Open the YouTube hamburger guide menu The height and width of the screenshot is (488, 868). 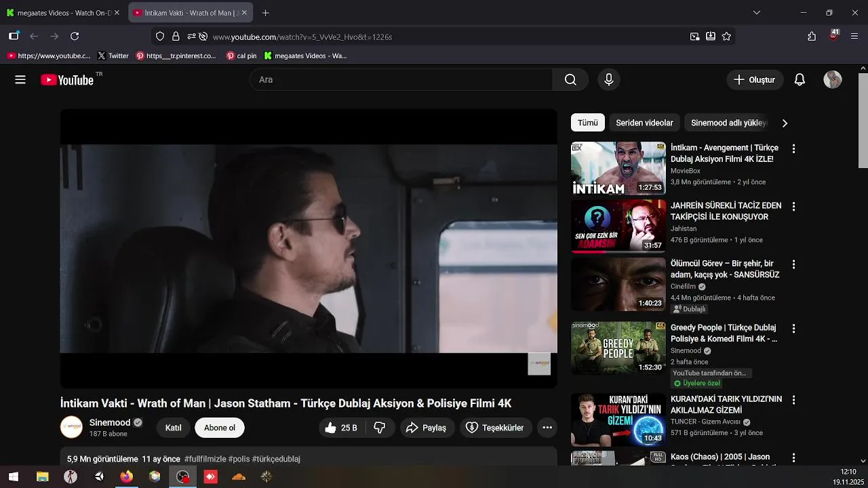20,80
